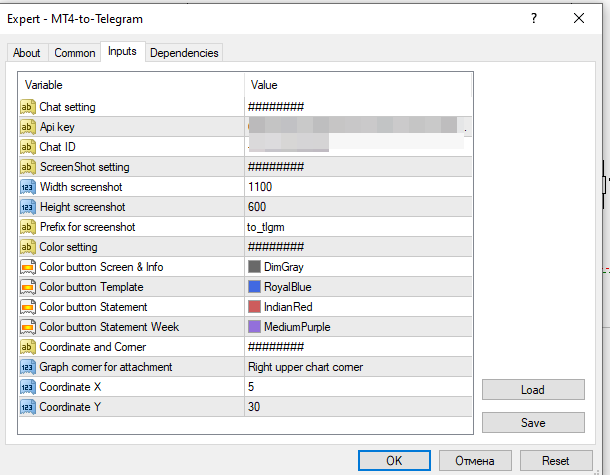Viewport: 610px width, 475px height.
Task: Click the icon of the Color button Statement row (not Week)
Action: tap(27, 307)
